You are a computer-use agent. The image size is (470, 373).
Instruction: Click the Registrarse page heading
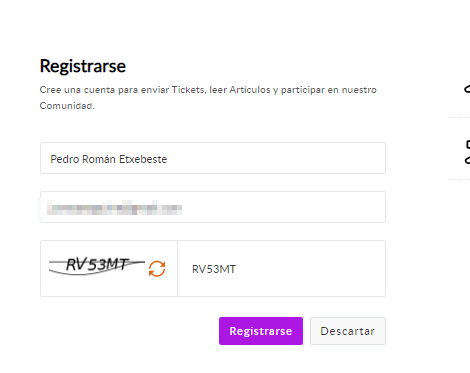point(83,66)
